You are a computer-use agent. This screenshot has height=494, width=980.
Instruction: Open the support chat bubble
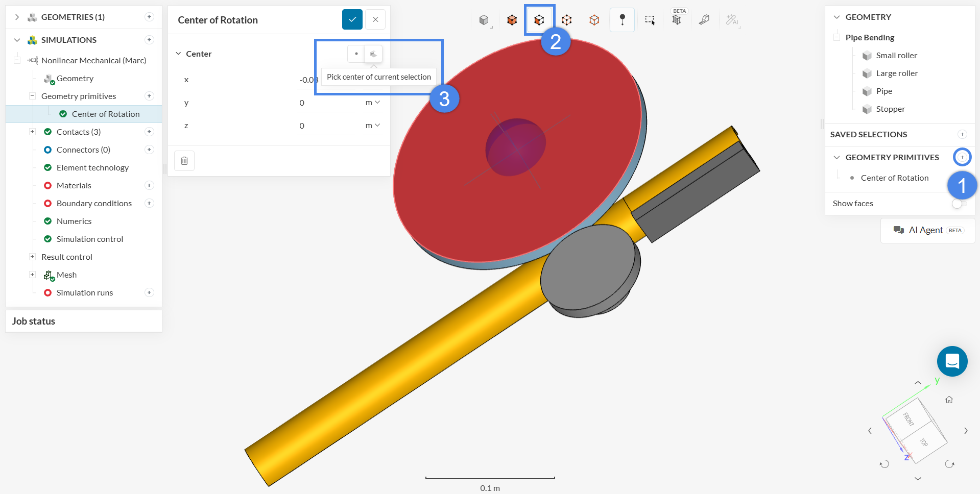pos(952,361)
